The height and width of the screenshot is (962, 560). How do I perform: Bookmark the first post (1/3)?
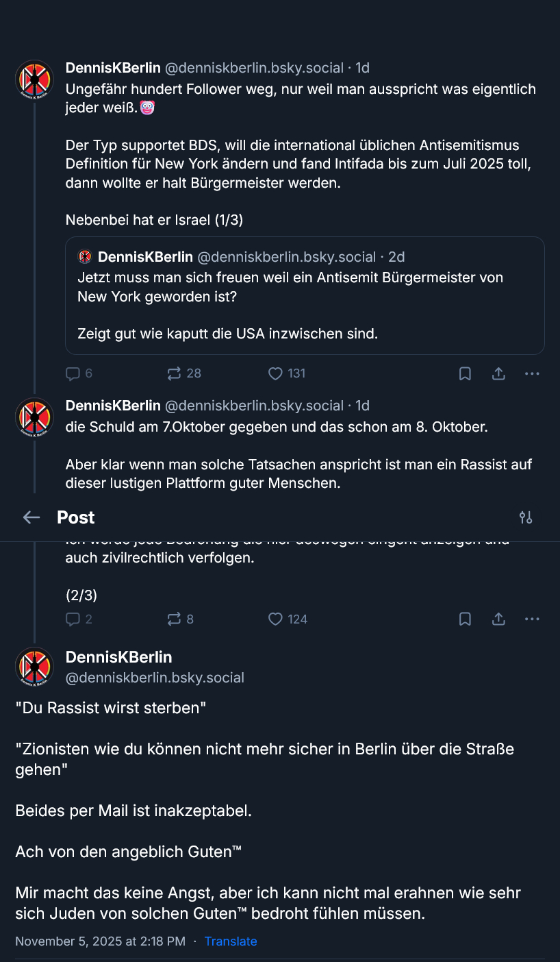click(465, 373)
